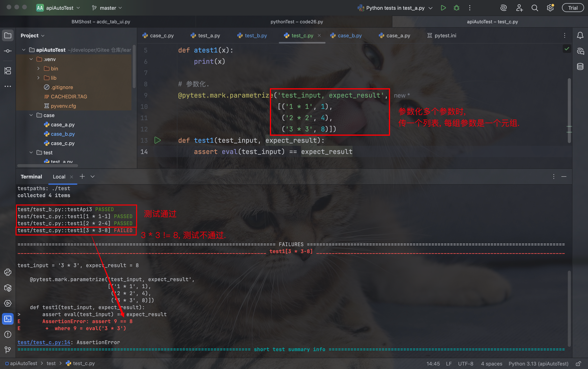Expand the bin folder in the project tree

click(x=38, y=69)
